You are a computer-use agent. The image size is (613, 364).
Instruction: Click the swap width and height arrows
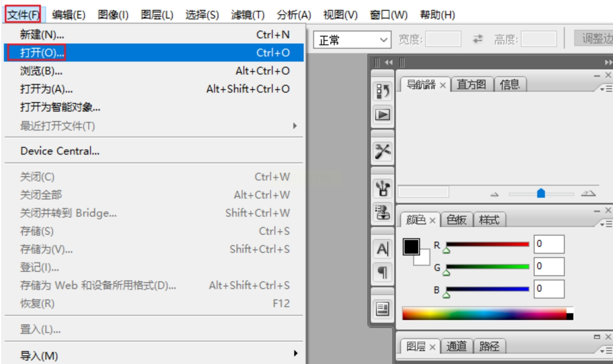(x=478, y=39)
